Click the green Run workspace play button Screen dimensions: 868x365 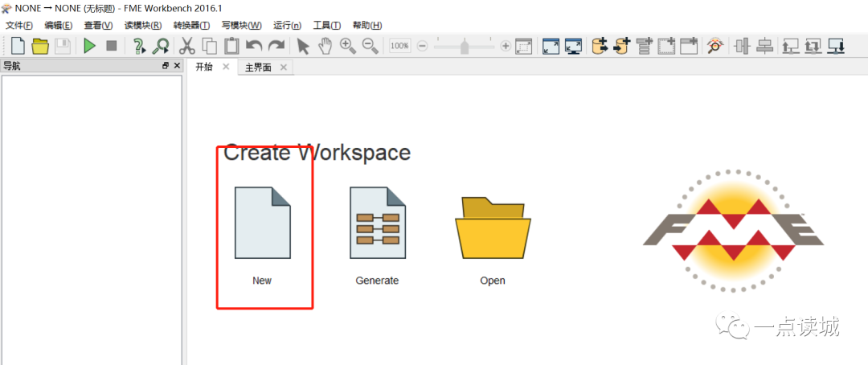pyautogui.click(x=89, y=47)
